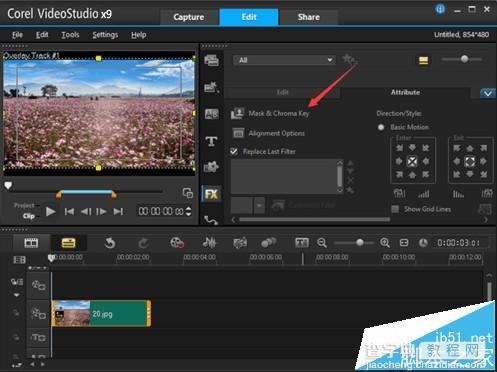Collapse the options panel chevron
497x372 pixels.
[x=488, y=93]
